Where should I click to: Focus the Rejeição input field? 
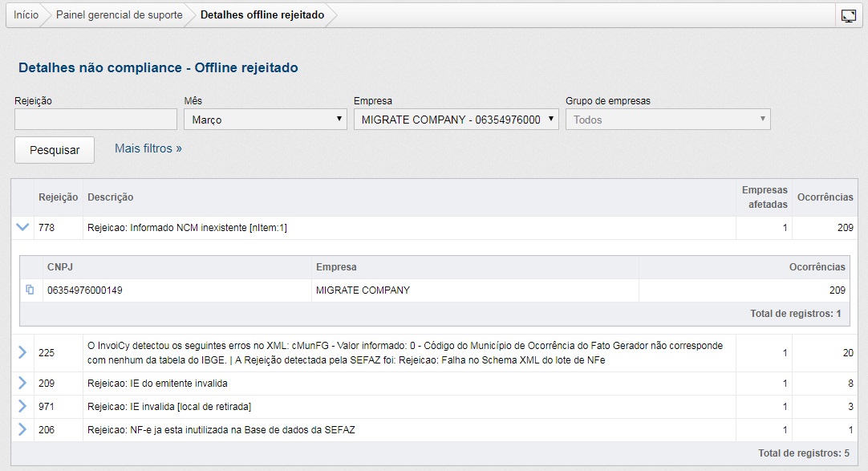95,120
